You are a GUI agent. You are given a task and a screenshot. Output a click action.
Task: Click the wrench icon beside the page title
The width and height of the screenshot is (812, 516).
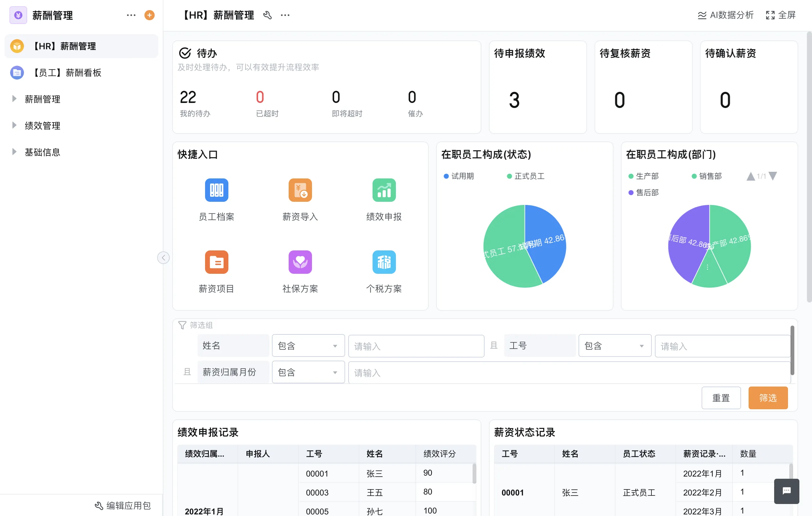click(268, 15)
